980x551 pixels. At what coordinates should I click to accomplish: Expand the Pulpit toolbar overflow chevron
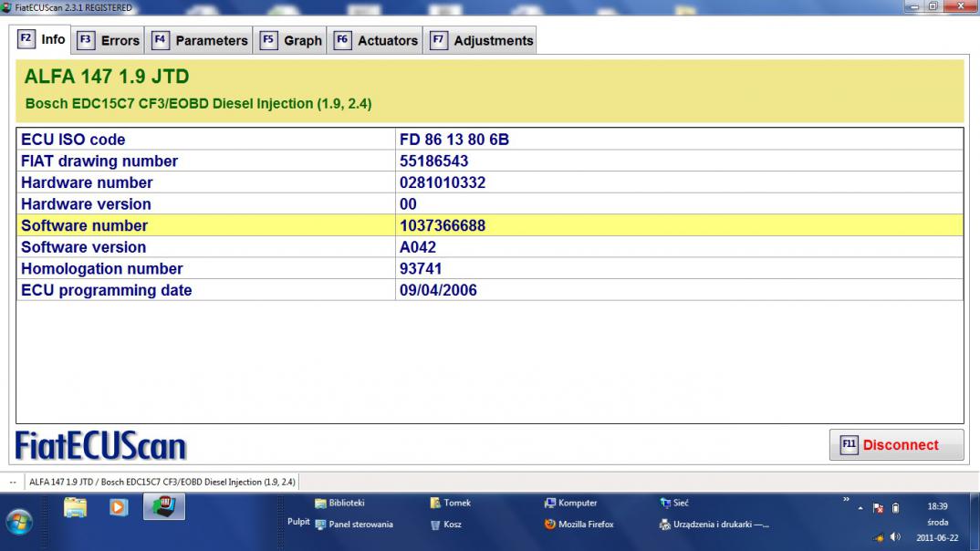[x=846, y=500]
